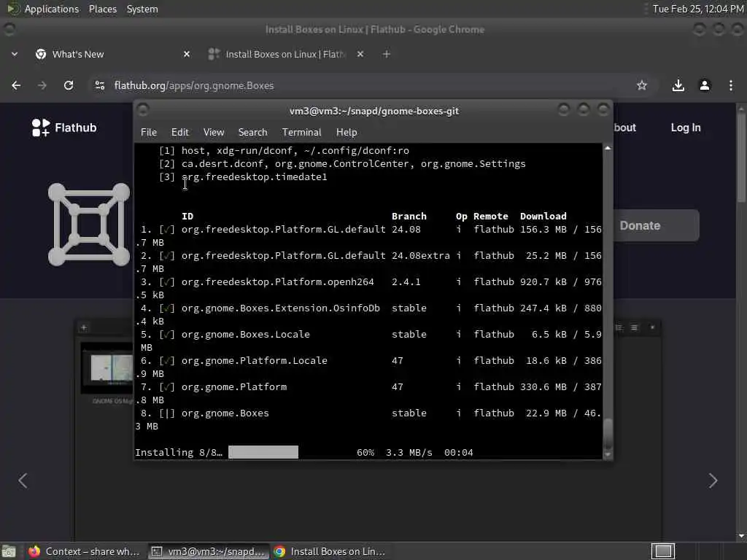Viewport: 747px width, 560px height.
Task: Open Chrome downloads icon
Action: point(678,85)
